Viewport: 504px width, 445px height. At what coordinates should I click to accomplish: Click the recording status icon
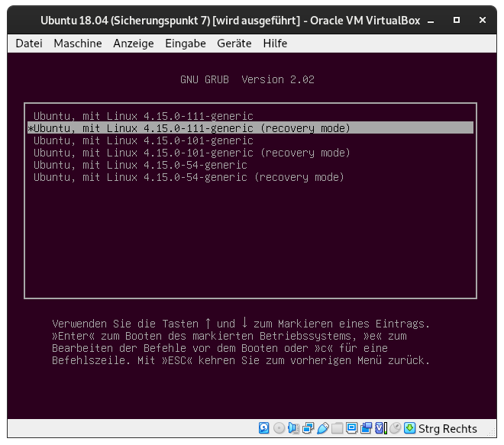tap(367, 428)
